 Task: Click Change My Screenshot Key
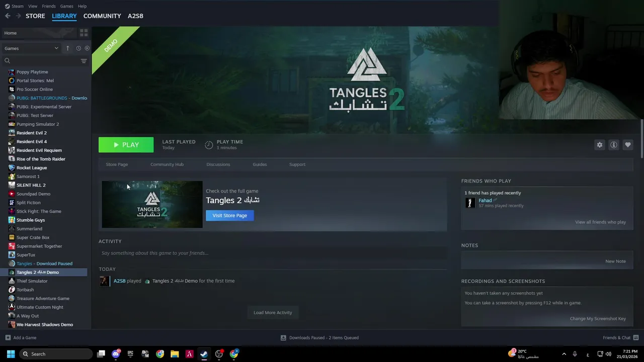point(598,319)
